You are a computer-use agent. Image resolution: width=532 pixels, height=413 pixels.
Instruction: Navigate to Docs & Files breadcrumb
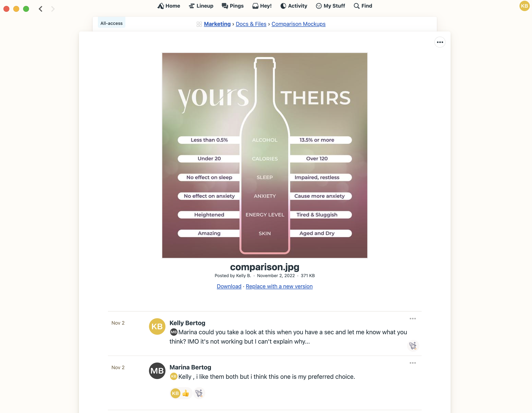251,24
